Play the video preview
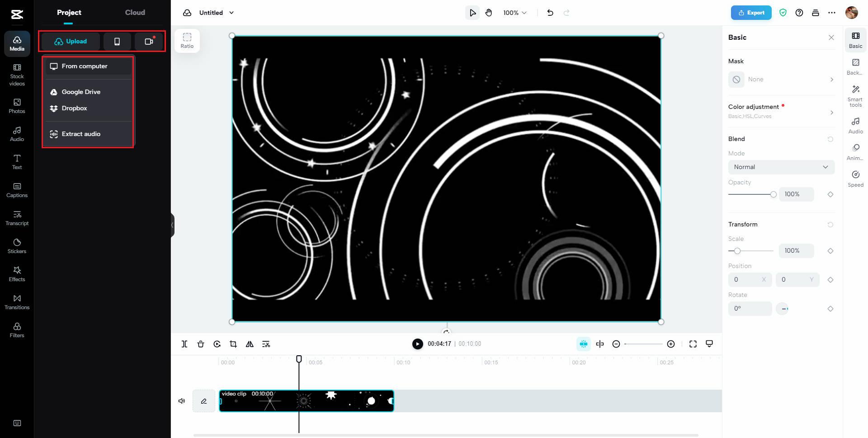This screenshot has height=438, width=868. coord(417,344)
